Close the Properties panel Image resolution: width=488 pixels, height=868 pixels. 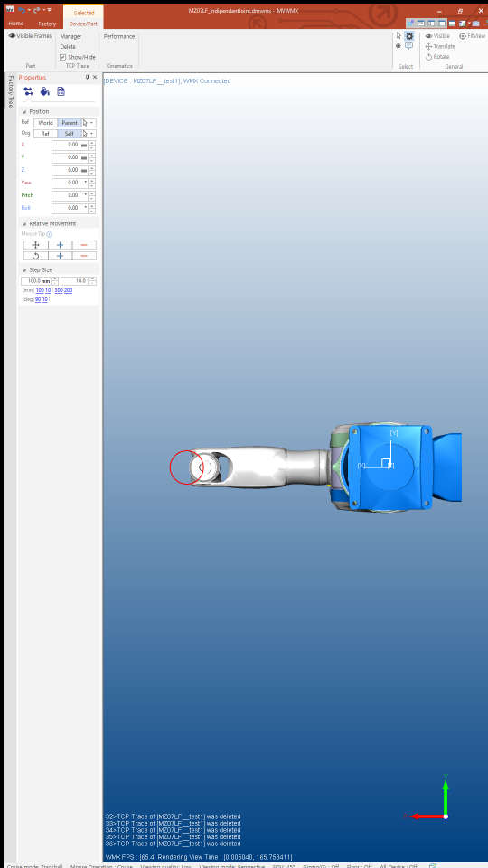point(95,78)
